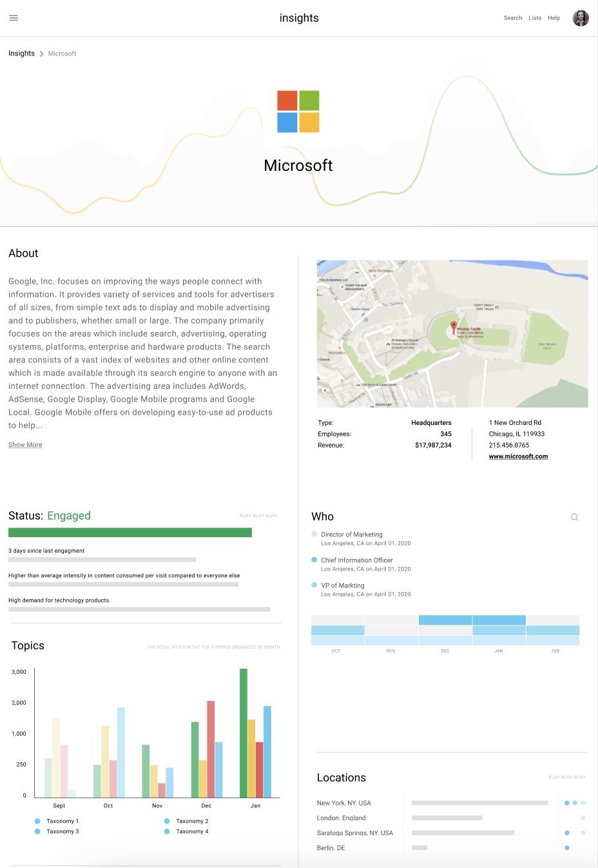Click the tall green Jan bar
Image resolution: width=598 pixels, height=868 pixels.
[x=244, y=733]
